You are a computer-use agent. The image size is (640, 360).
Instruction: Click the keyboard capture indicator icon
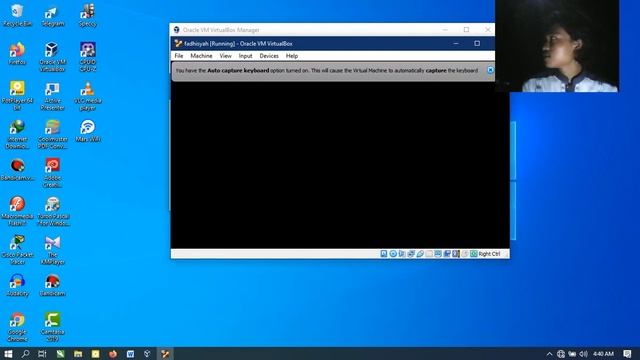[x=473, y=254]
